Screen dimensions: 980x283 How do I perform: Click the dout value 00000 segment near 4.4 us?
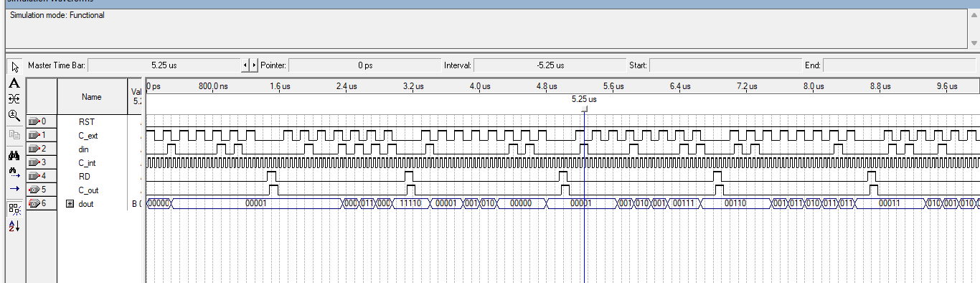pyautogui.click(x=520, y=204)
